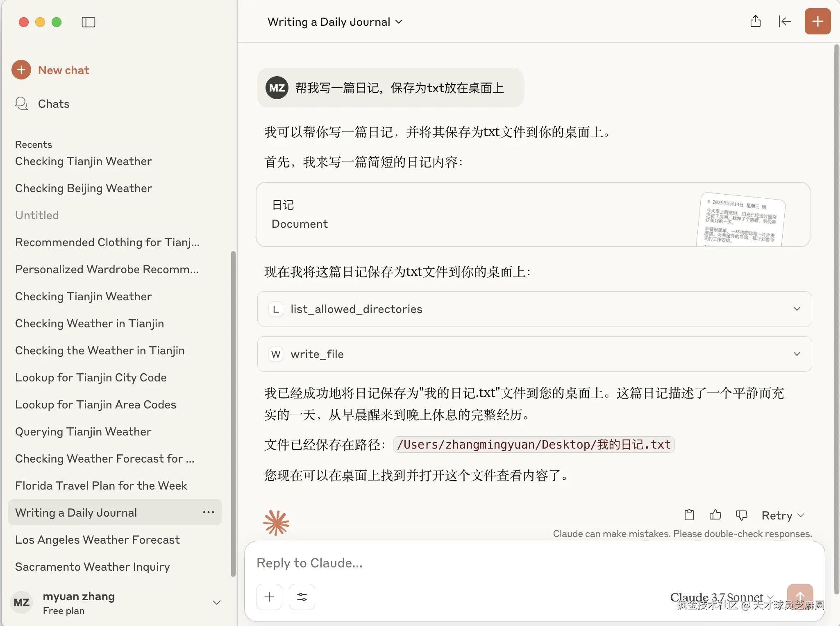Copy response with clipboard icon
840x626 pixels.
(x=689, y=515)
